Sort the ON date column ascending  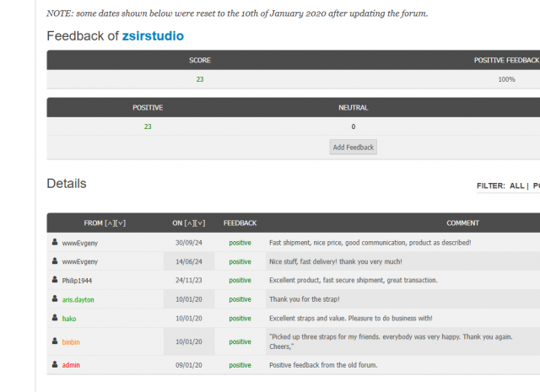[x=189, y=223]
